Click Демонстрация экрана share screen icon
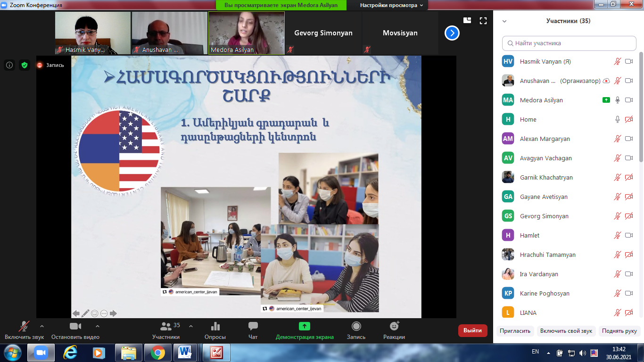Screen dimensions: 644x362 coord(305,326)
